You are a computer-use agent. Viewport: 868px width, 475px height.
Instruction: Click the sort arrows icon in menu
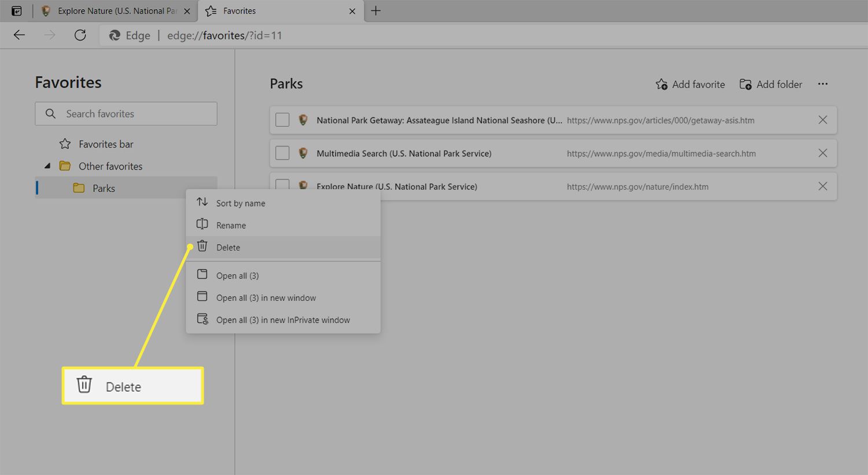pyautogui.click(x=202, y=202)
